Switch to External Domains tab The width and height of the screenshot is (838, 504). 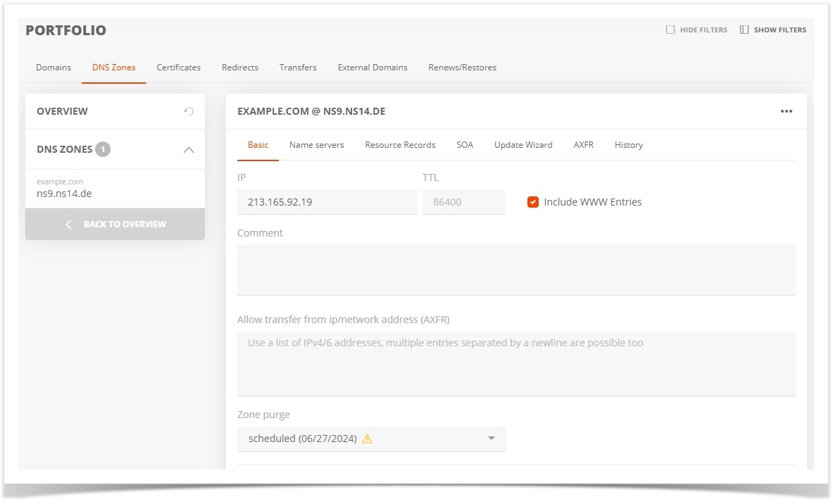(x=373, y=68)
